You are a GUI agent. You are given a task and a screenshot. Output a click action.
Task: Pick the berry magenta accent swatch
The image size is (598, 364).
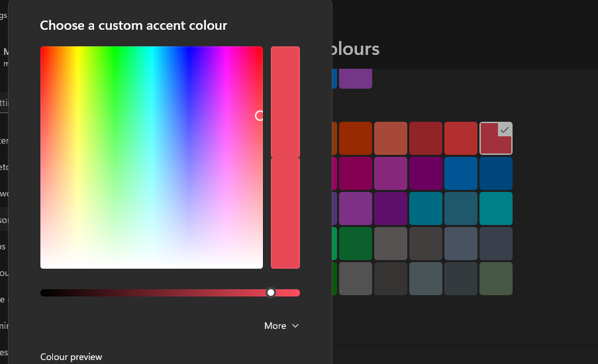pos(356,173)
